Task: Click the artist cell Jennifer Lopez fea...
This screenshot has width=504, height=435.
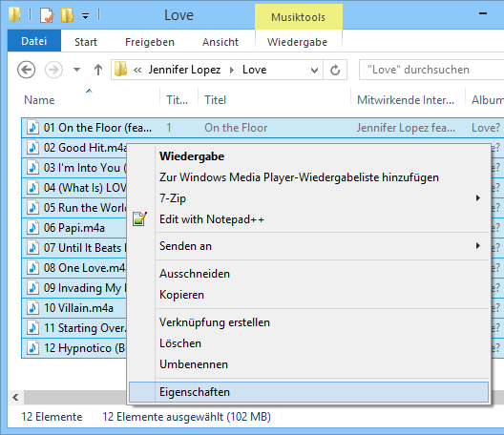Action: pos(406,128)
